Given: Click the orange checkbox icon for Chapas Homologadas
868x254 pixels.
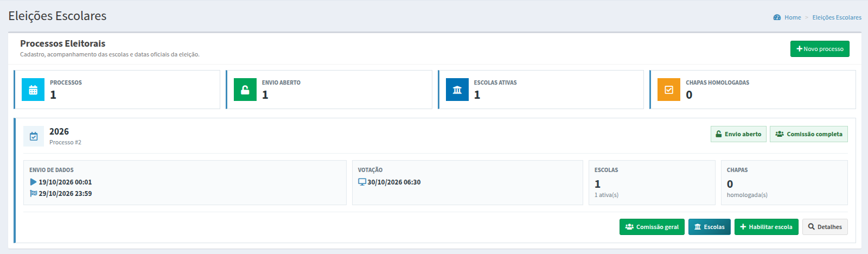Looking at the screenshot, I should pos(669,90).
